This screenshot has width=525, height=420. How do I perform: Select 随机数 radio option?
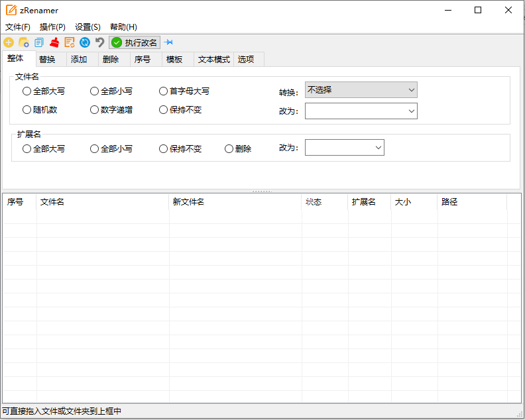coord(40,110)
